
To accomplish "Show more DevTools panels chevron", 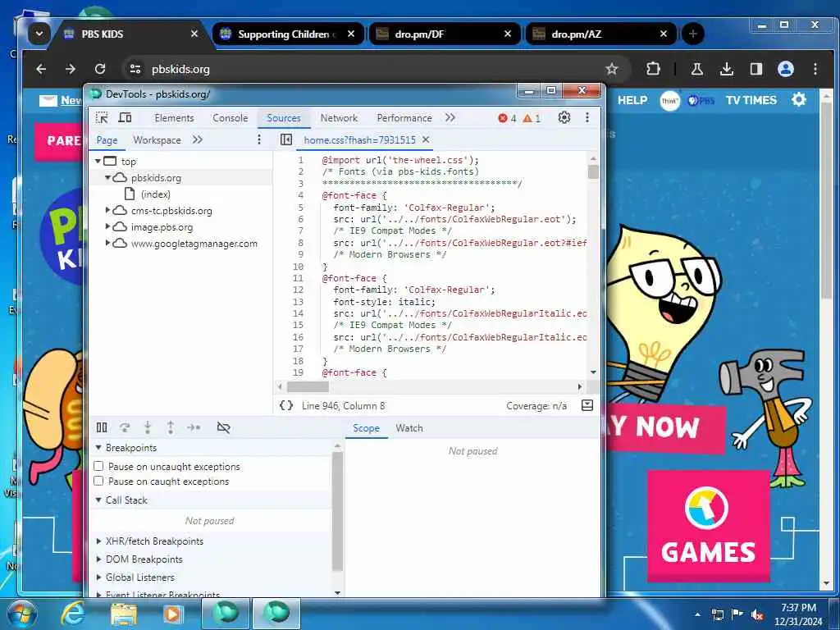I will pyautogui.click(x=450, y=117).
